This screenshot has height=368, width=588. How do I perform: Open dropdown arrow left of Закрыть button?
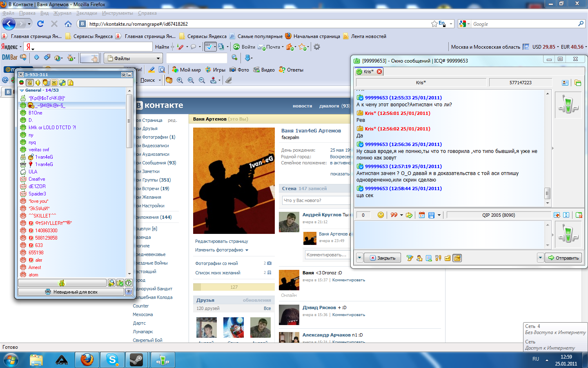pyautogui.click(x=359, y=258)
